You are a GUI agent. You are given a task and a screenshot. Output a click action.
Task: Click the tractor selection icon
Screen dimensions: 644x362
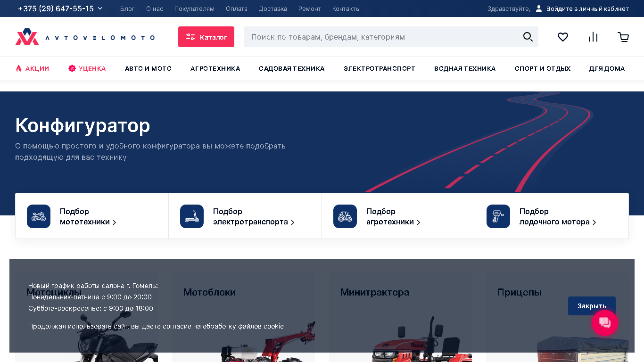345,216
